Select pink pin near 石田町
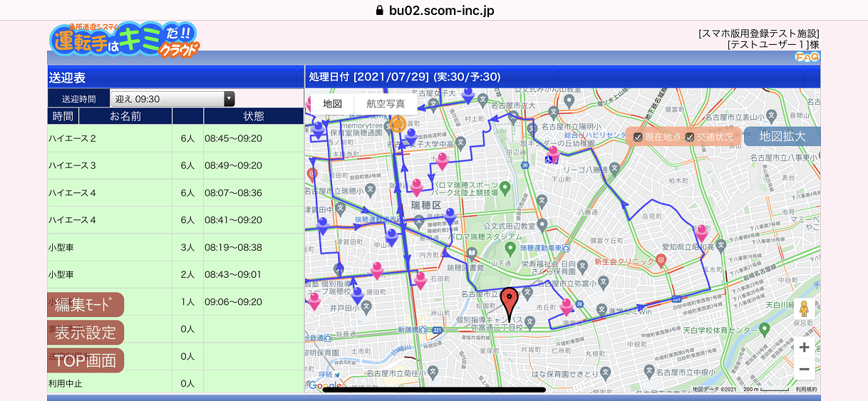Image resolution: width=868 pixels, height=401 pixels. coord(420,281)
